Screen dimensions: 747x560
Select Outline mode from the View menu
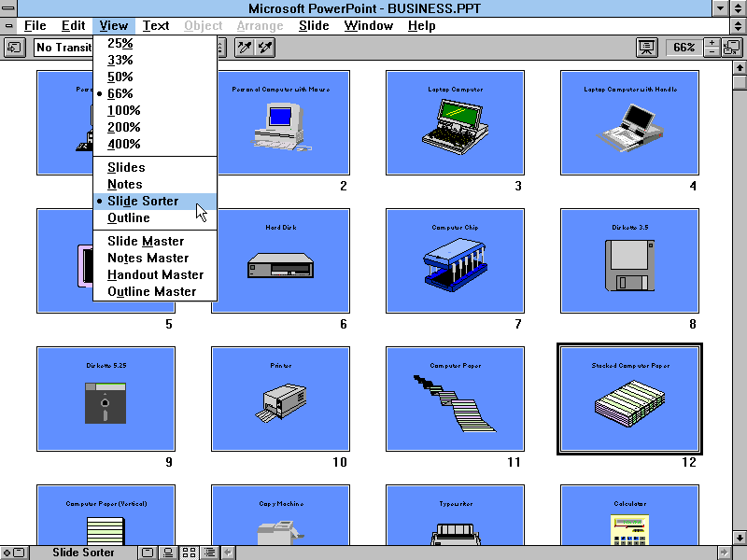tap(129, 217)
